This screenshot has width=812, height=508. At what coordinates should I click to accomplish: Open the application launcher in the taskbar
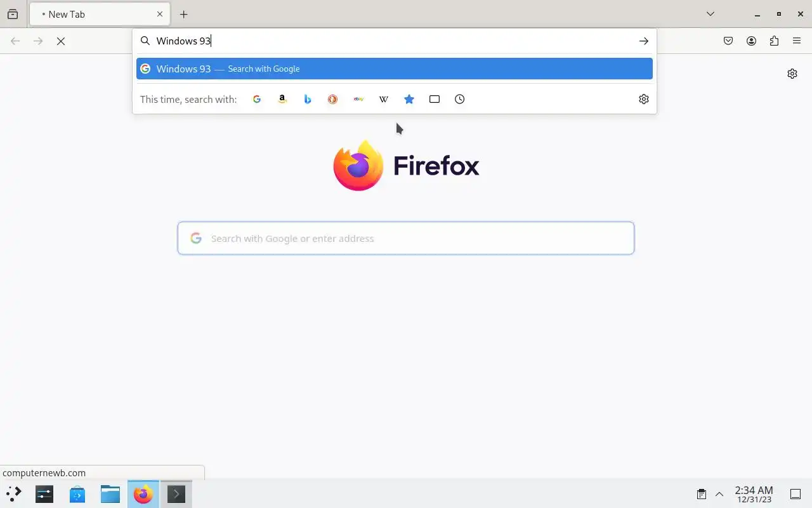click(13, 493)
